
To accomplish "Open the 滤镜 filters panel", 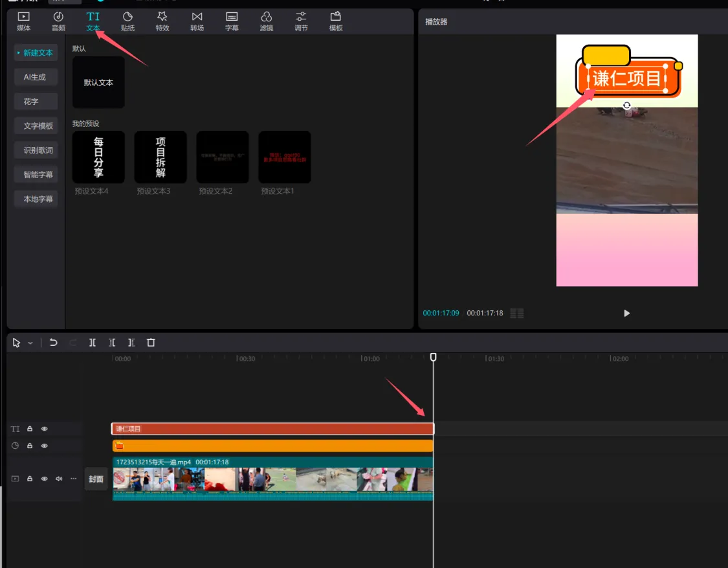I will [x=266, y=21].
